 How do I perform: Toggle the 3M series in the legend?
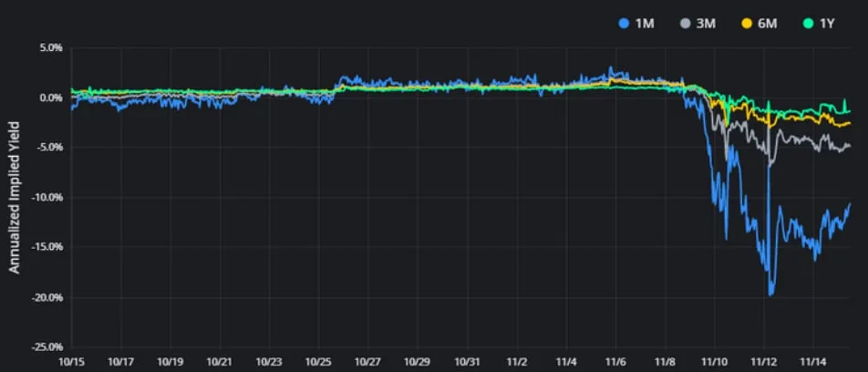point(697,25)
